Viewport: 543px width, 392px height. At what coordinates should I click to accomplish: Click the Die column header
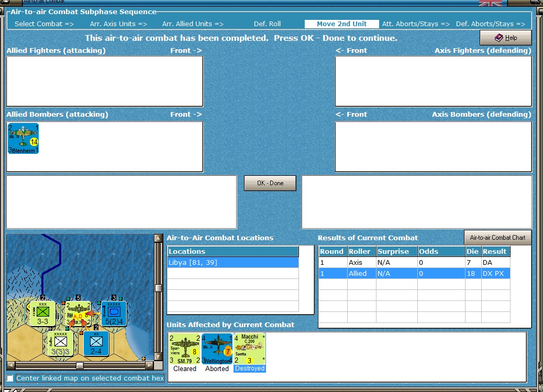pos(473,252)
